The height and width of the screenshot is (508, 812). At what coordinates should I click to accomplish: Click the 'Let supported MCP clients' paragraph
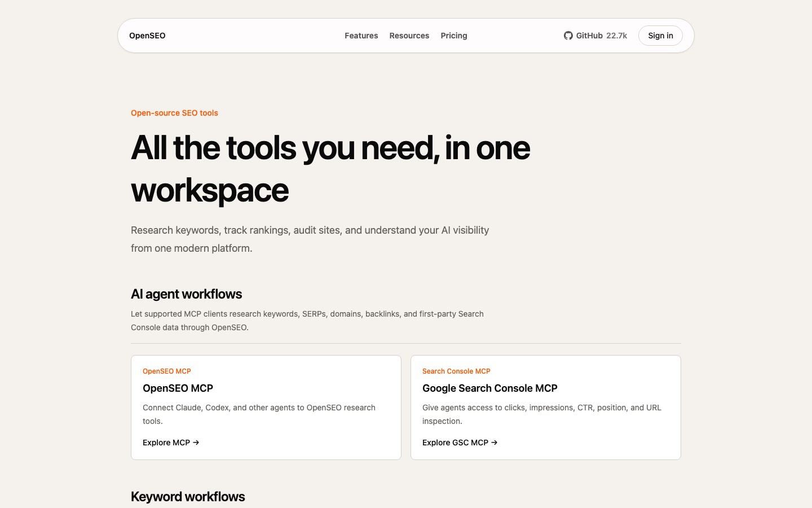point(307,321)
